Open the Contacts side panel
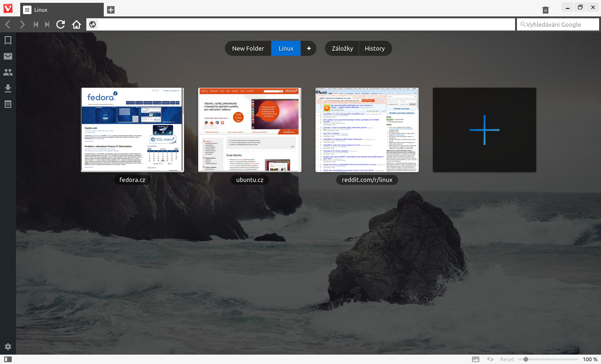601x364 pixels. click(8, 72)
